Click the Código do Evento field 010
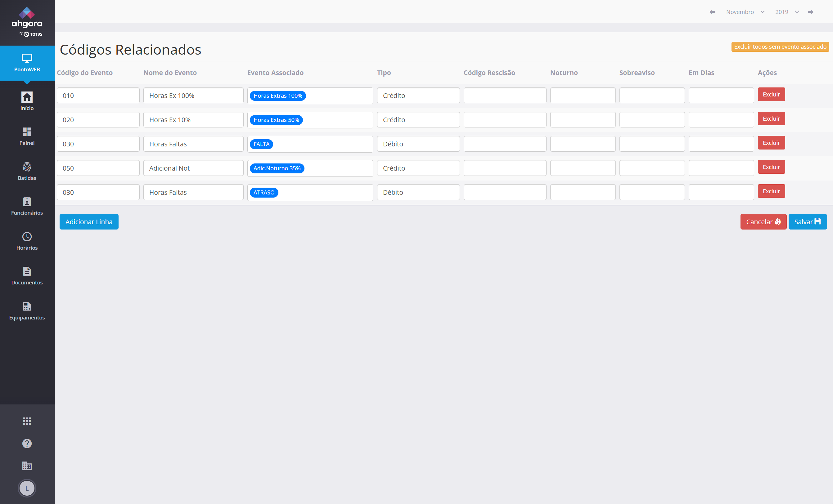The width and height of the screenshot is (833, 504). pyautogui.click(x=98, y=96)
